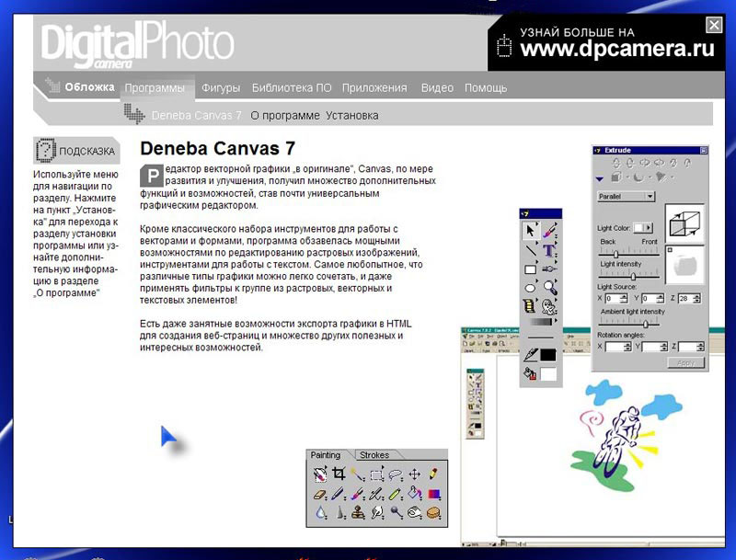Adjust the Back/Front slider in Extrude
Screen dimensions: 736x560
[x=629, y=254]
